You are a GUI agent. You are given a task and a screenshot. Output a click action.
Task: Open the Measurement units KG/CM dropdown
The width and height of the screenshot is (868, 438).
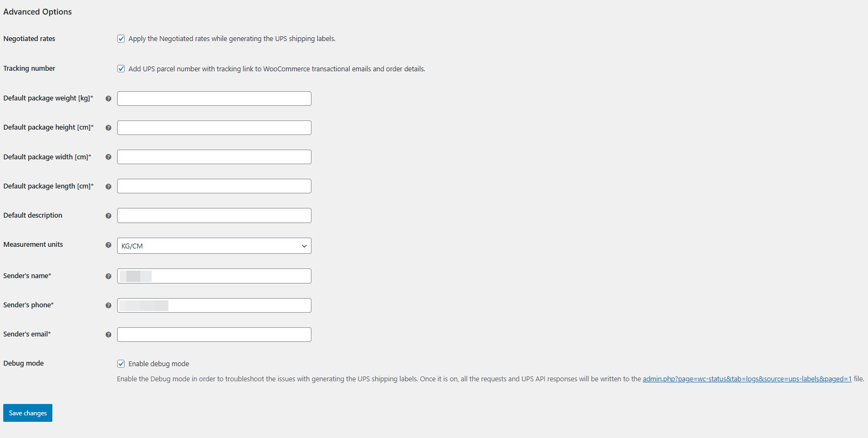pos(214,246)
